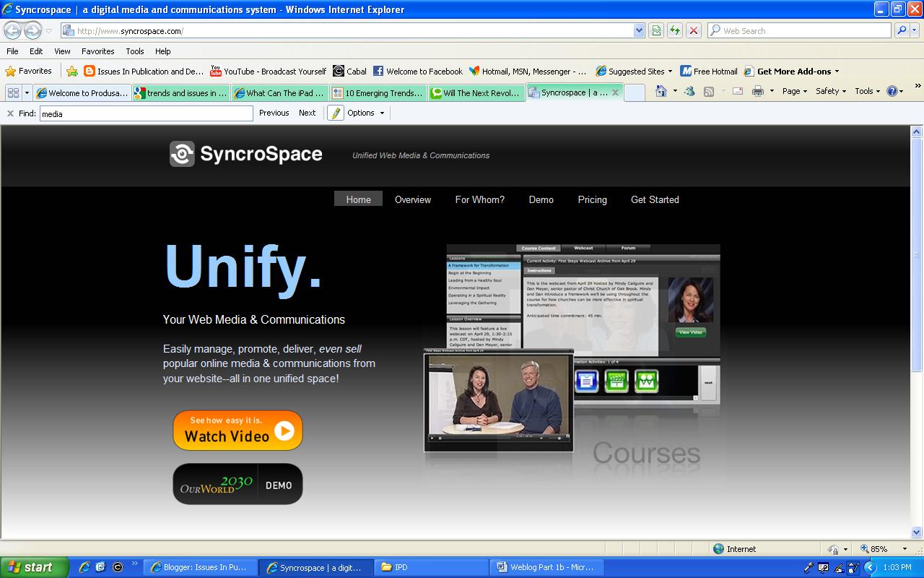The width and height of the screenshot is (924, 578).
Task: Open the Safety dropdown menu
Action: pyautogui.click(x=831, y=91)
